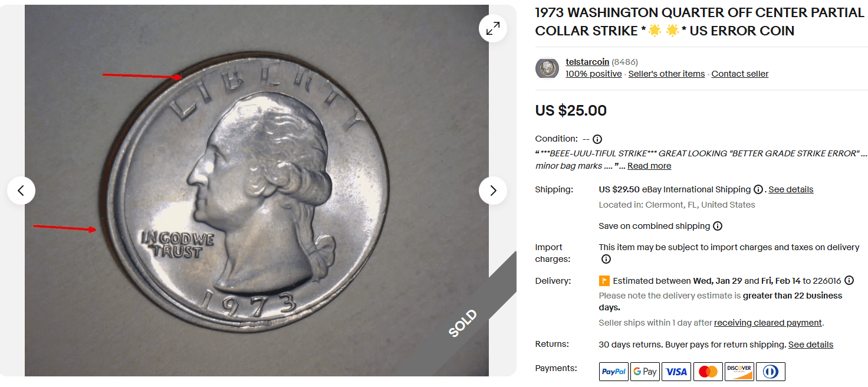Click the Visa payment icon
Viewport: 868px width, 387px height.
coord(676,371)
